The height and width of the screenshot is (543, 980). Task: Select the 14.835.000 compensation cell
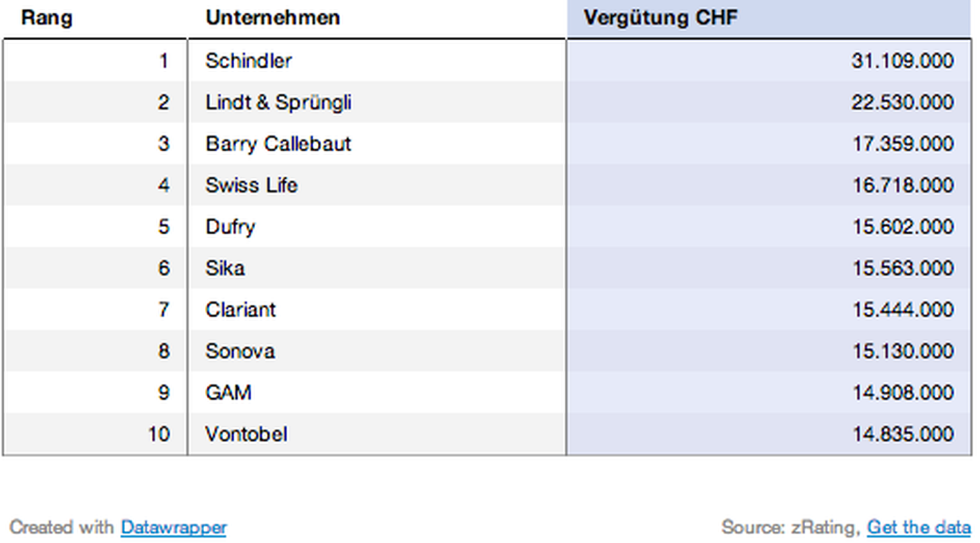pos(902,434)
